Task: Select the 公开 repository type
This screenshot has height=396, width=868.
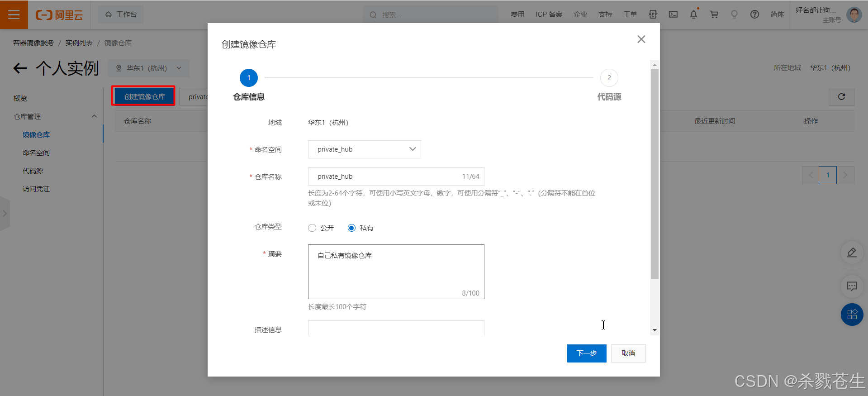Action: pos(312,228)
